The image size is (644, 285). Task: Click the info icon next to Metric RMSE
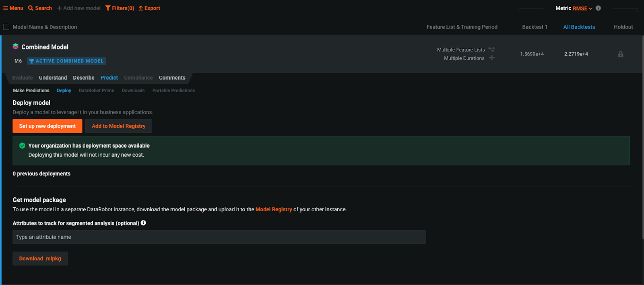click(x=598, y=8)
